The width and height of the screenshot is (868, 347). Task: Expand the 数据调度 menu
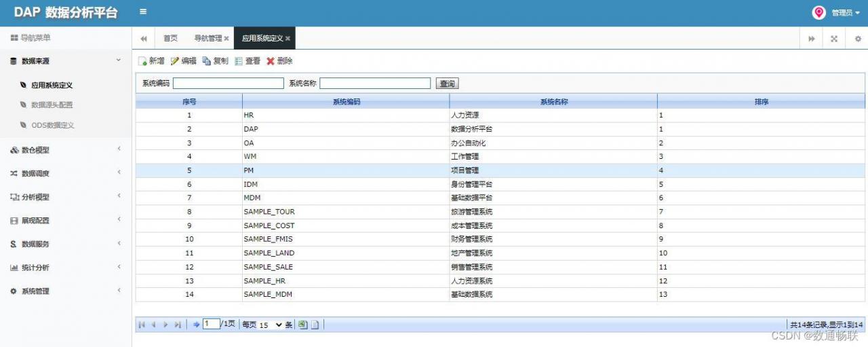coord(66,173)
